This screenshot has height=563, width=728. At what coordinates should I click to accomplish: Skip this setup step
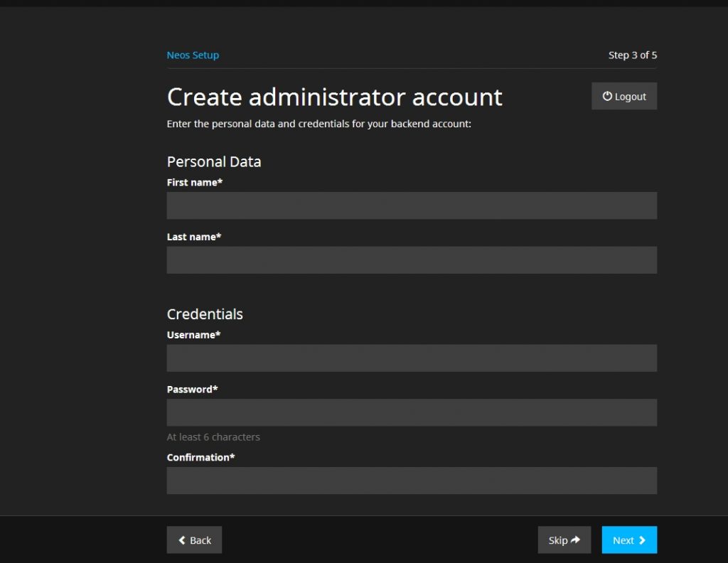coord(564,540)
